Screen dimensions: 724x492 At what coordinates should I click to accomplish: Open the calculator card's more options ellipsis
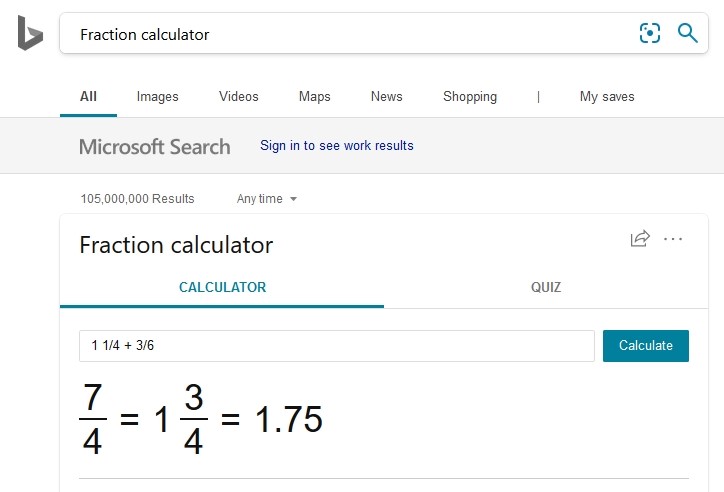673,239
